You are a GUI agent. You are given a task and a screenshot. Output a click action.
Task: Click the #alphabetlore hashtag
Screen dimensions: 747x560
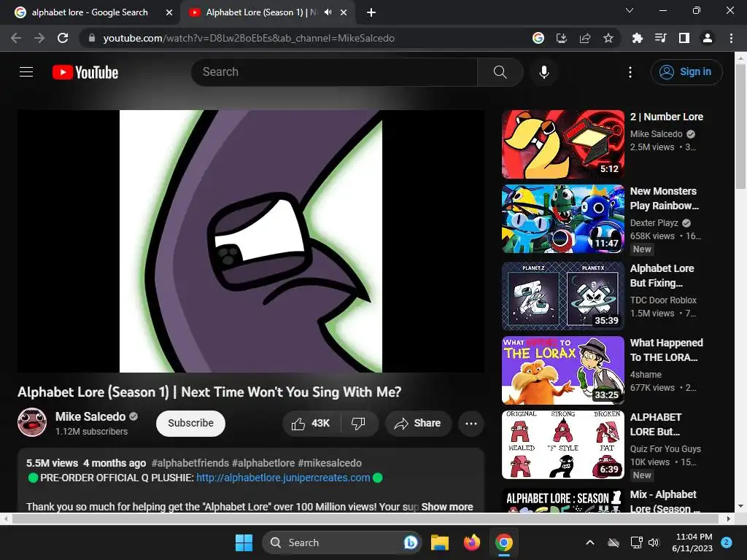click(x=263, y=463)
